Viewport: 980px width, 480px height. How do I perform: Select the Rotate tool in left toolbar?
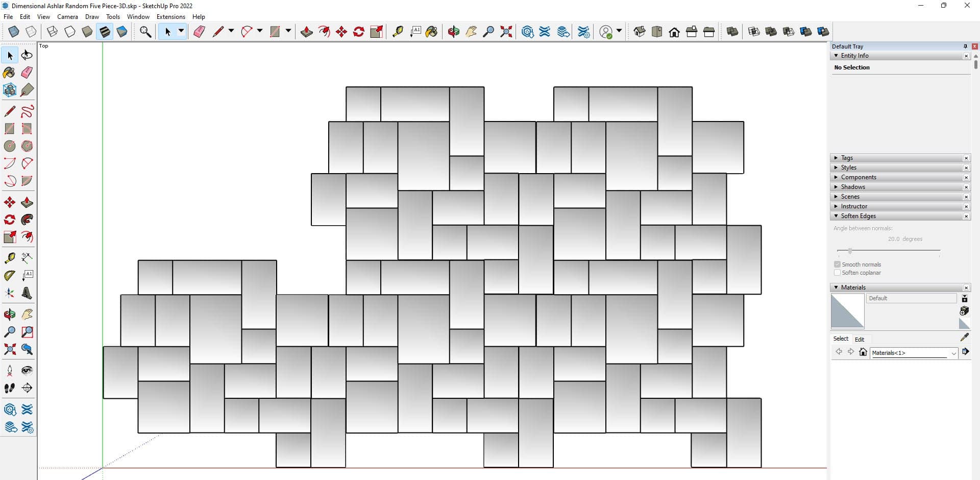tap(9, 220)
